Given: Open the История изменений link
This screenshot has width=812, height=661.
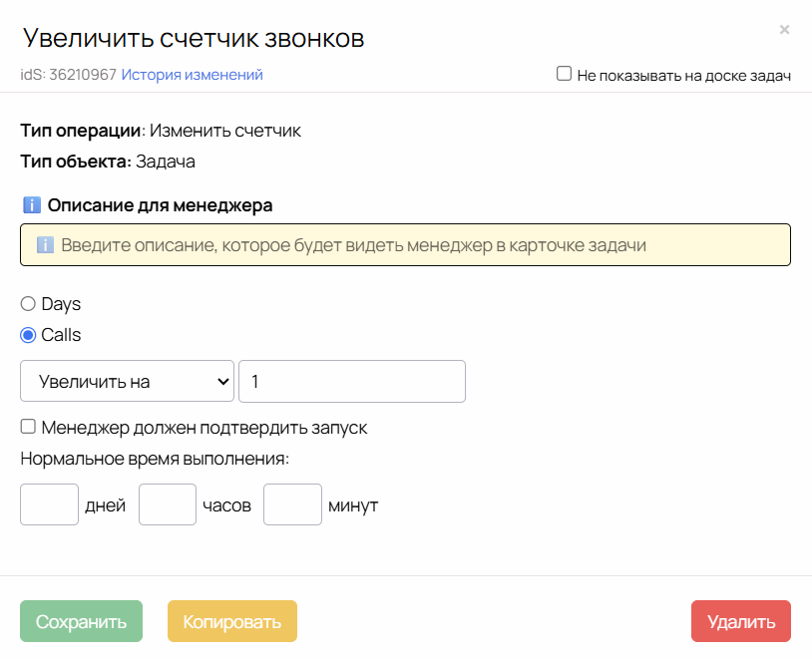Looking at the screenshot, I should [x=193, y=75].
